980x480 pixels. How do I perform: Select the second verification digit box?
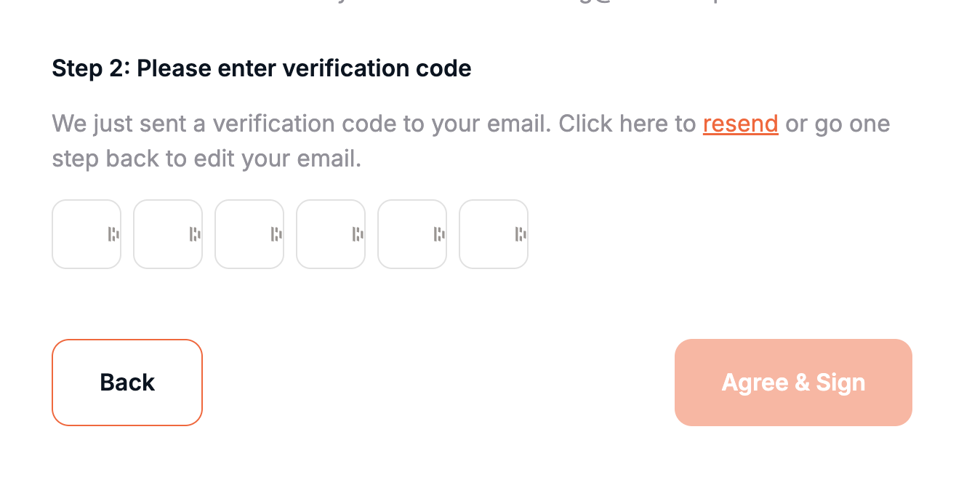coord(159,234)
